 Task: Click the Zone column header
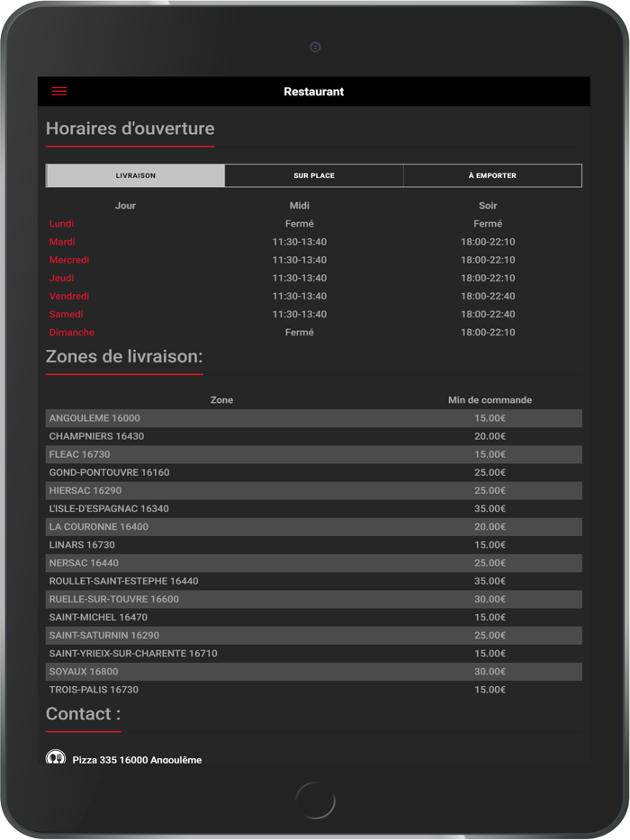[x=221, y=400]
